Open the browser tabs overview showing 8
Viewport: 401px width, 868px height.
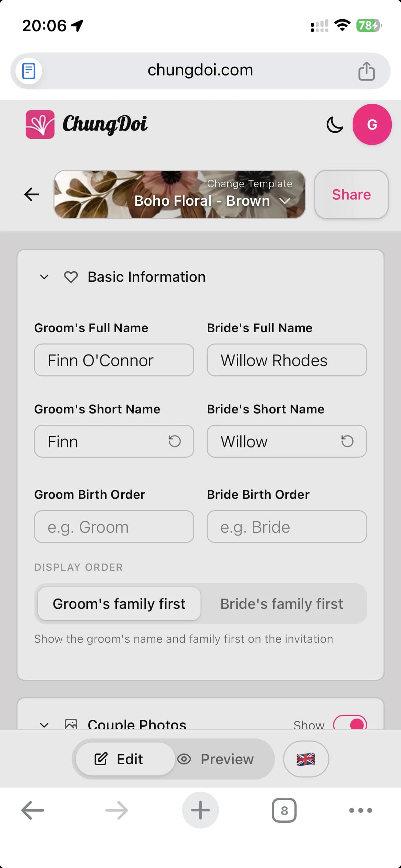tap(284, 810)
